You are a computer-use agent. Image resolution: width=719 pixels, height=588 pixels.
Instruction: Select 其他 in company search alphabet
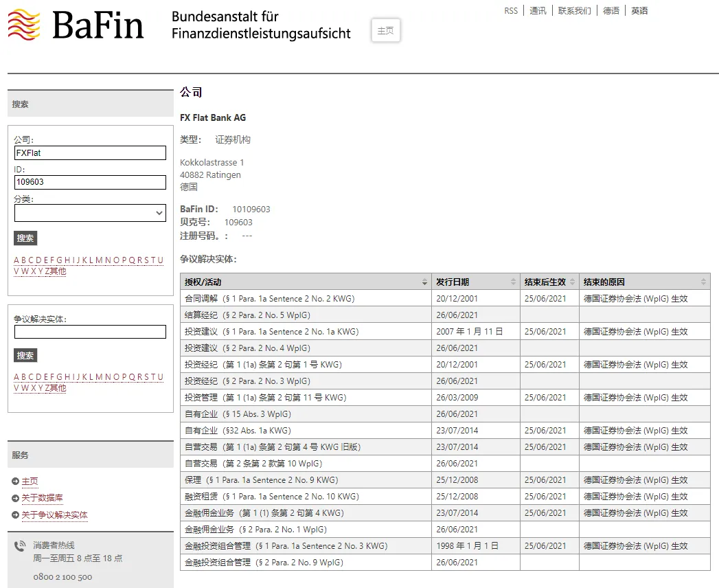(x=58, y=271)
